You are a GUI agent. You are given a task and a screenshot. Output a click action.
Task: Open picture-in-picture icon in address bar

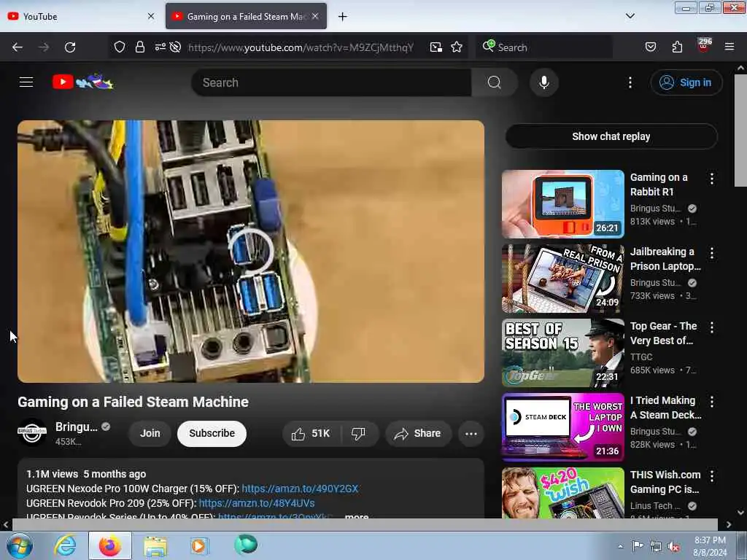coord(436,47)
